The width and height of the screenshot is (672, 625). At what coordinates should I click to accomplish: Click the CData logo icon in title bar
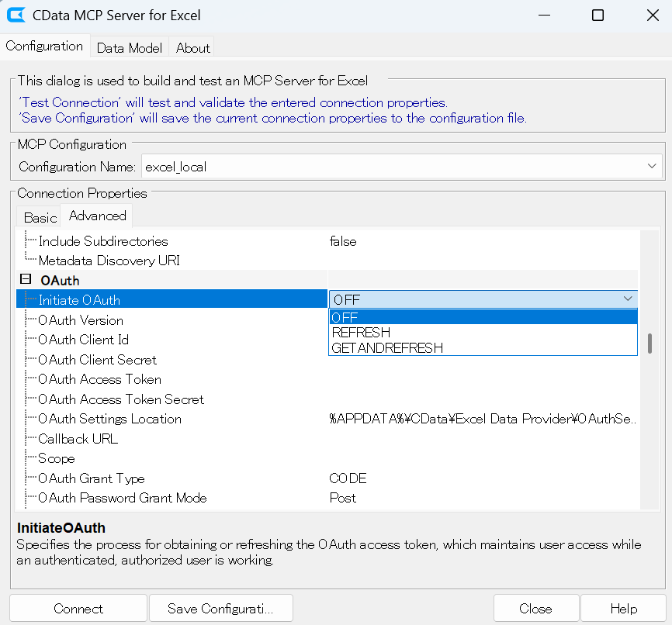point(16,15)
